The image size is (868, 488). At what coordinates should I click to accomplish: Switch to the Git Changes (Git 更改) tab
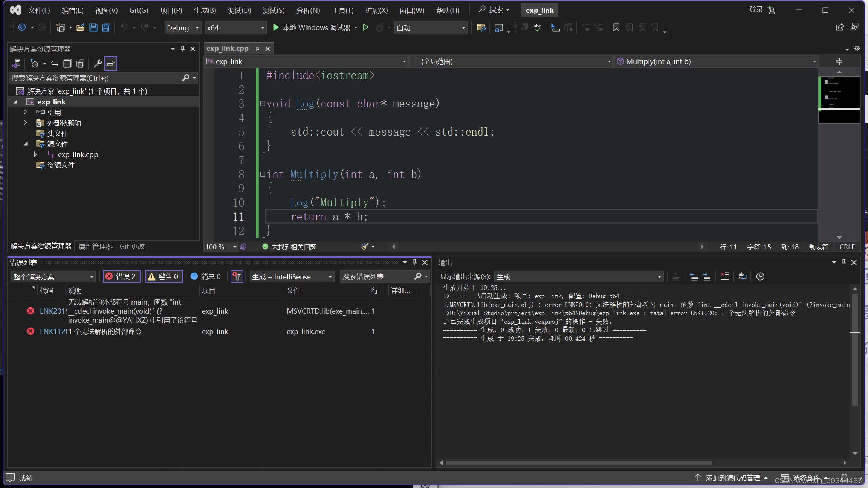click(x=132, y=246)
